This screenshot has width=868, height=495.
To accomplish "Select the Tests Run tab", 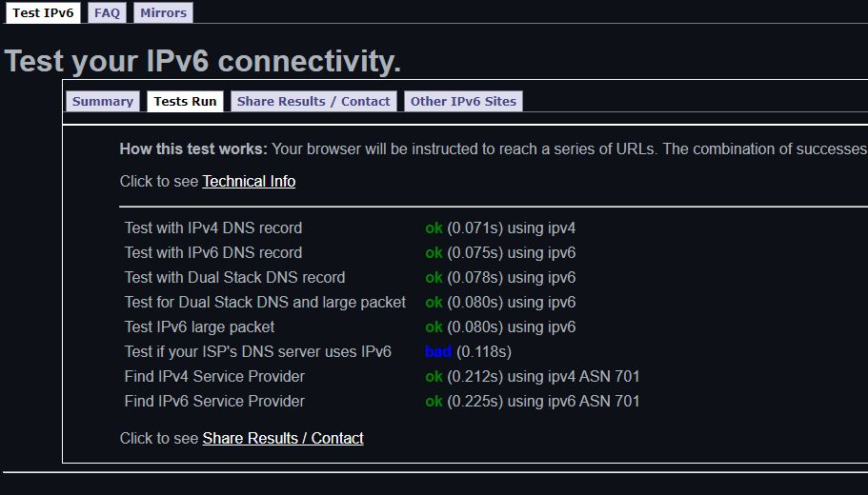I will pyautogui.click(x=185, y=101).
